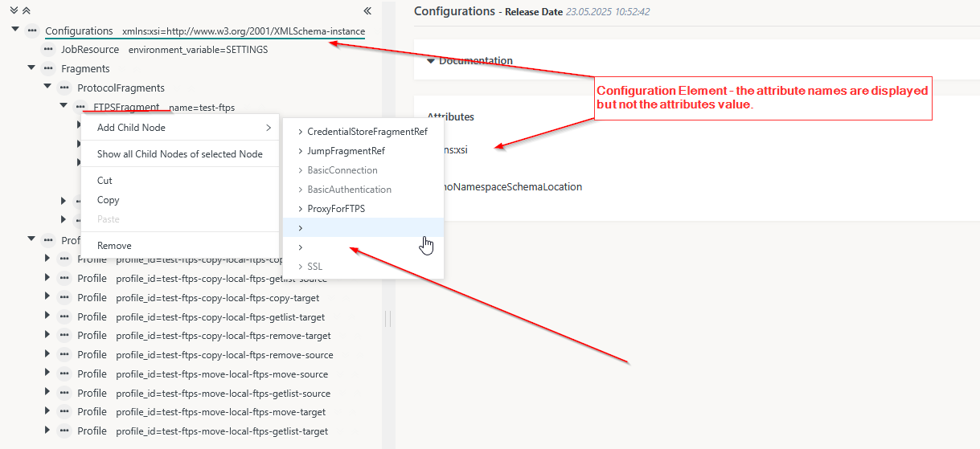Open three-dot menu of test-ftps-move-local-ftps-move-target profile
The height and width of the screenshot is (449, 980).
coord(64,412)
